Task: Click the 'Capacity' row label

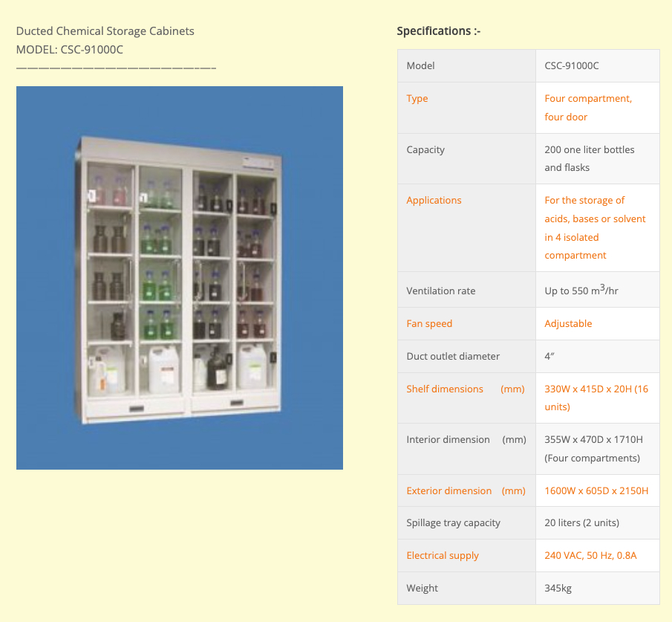Action: coord(425,149)
